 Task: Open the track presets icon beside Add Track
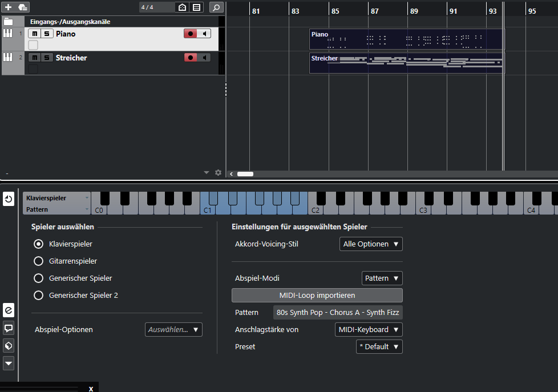pyautogui.click(x=23, y=7)
